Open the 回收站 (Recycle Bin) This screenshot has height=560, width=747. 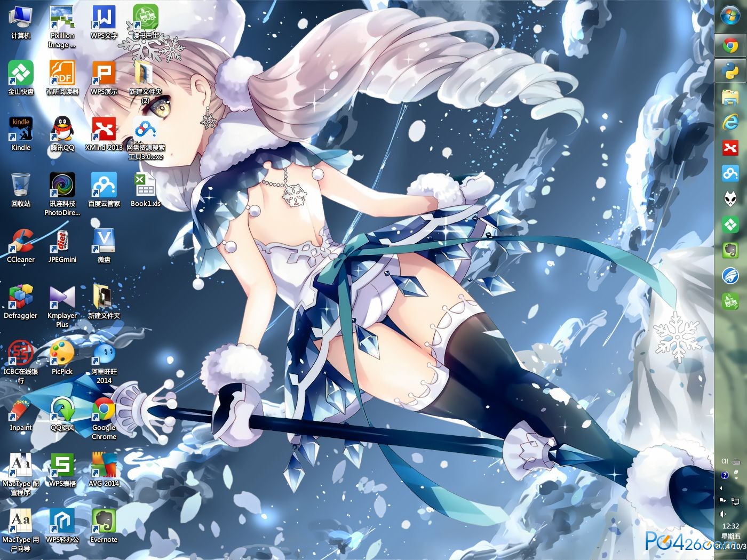coord(21,190)
